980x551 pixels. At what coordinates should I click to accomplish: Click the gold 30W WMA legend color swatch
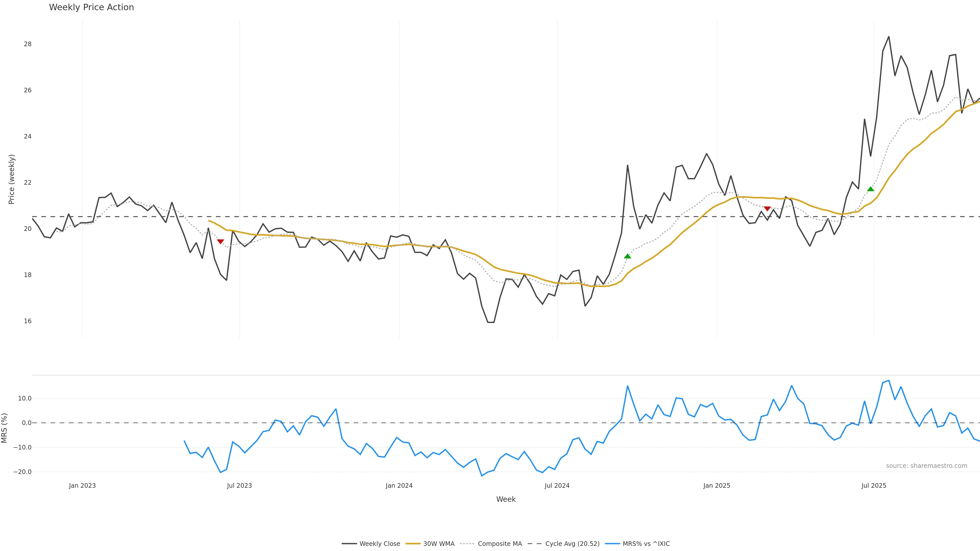(x=413, y=544)
